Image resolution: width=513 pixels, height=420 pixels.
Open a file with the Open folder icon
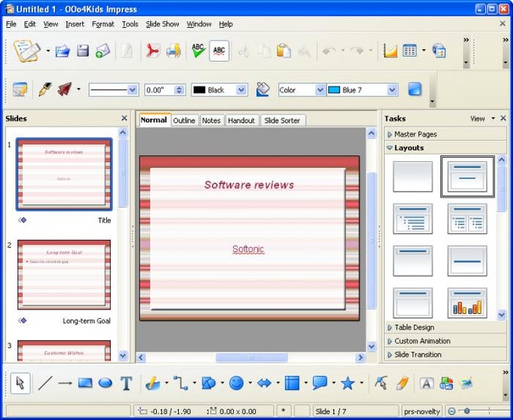click(63, 51)
